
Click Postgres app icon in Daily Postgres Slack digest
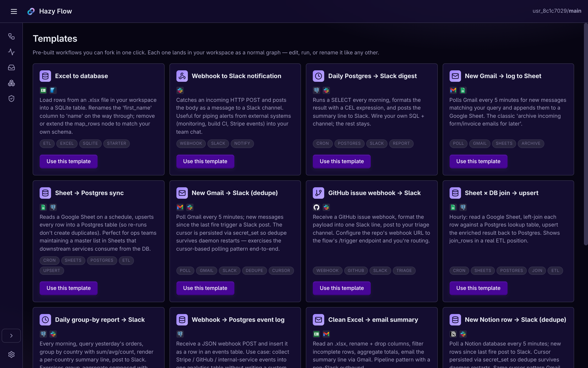[x=316, y=90]
